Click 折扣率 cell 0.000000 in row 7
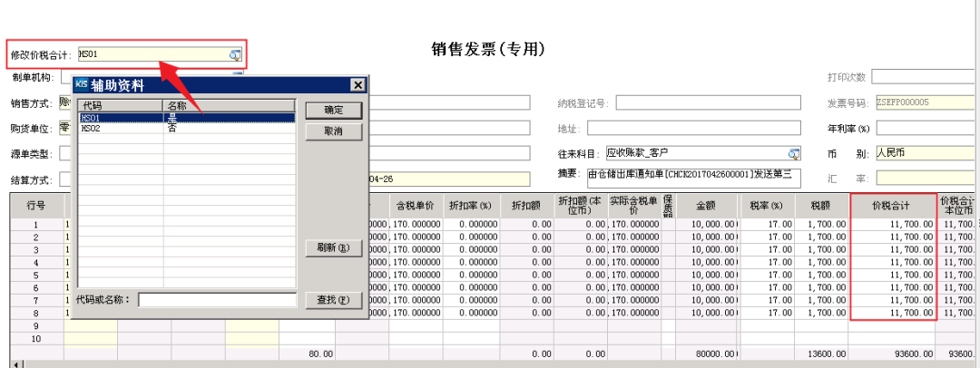The image size is (980, 368). (x=471, y=300)
